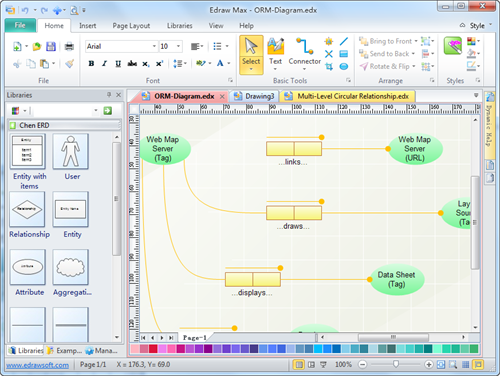Select the Page-1 sheet tab

(x=194, y=338)
